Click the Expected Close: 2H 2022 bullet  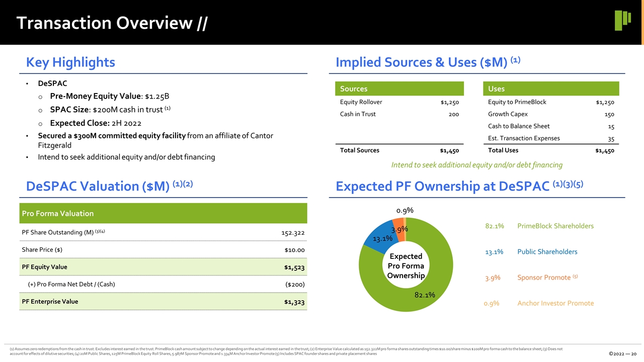point(96,123)
